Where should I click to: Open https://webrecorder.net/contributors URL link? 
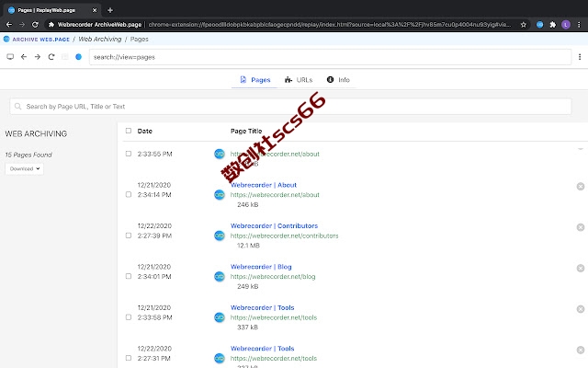coord(284,236)
